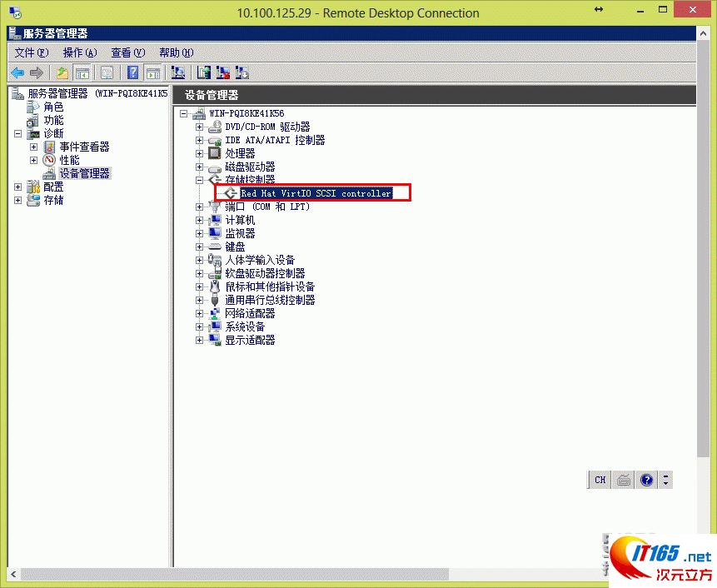
Task: Select Red Hat VirtIO SCSI controller
Action: pyautogui.click(x=316, y=193)
